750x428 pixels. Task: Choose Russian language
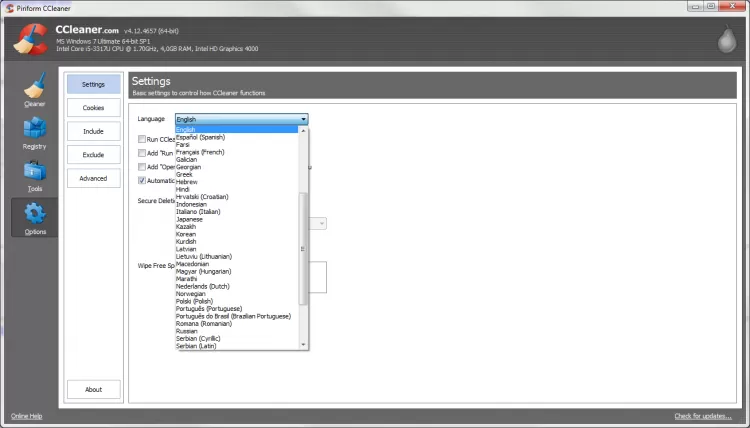[237, 331]
